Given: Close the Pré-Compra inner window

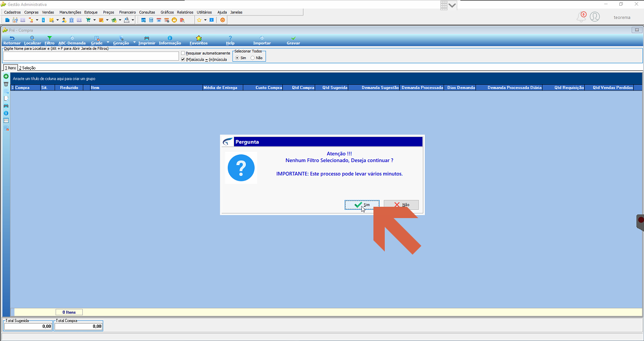Looking at the screenshot, I should [636, 30].
